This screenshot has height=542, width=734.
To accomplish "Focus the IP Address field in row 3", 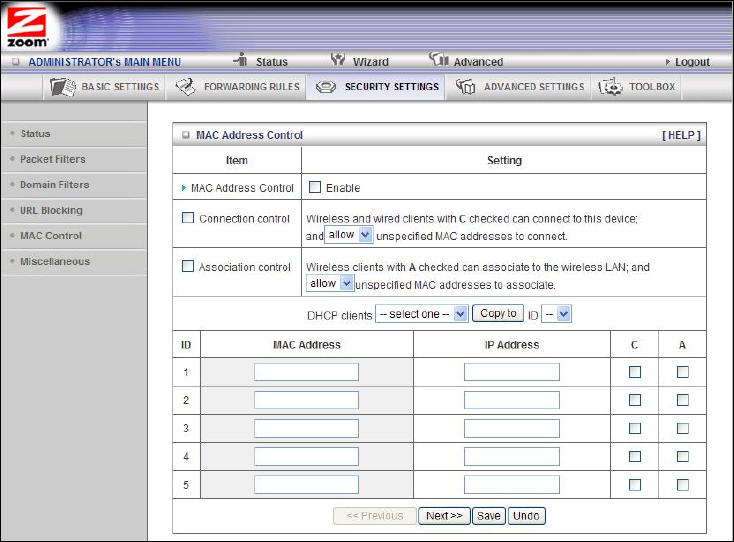I will (512, 428).
